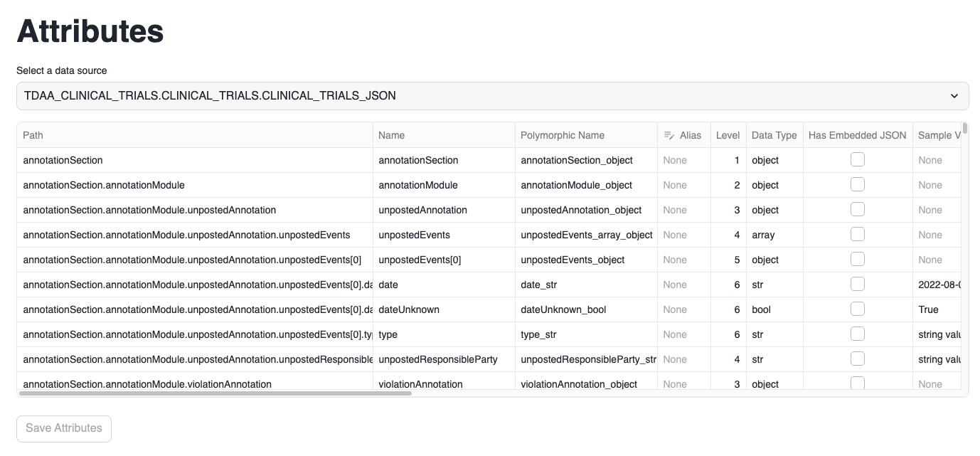This screenshot has width=980, height=456.
Task: Click the Data Type column header
Action: 774,135
